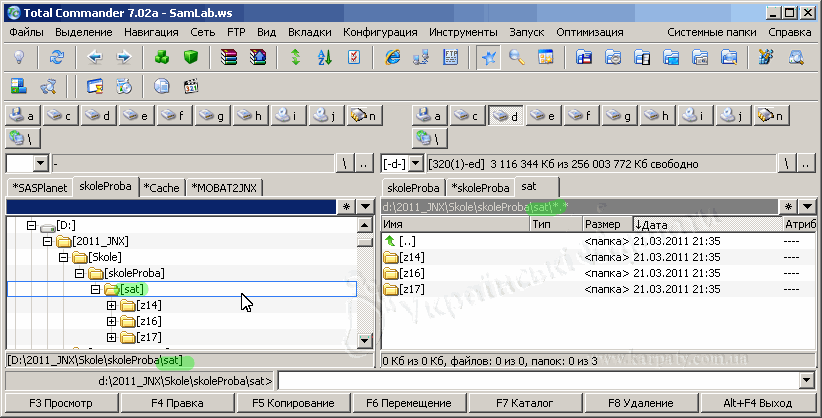This screenshot has height=418, width=822.
Task: Click into the command line input field
Action: pos(539,380)
